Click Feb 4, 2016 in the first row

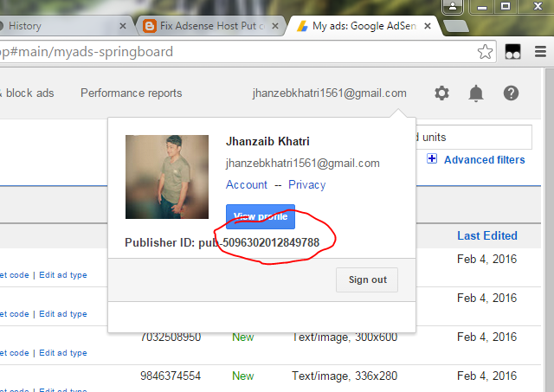pos(486,259)
